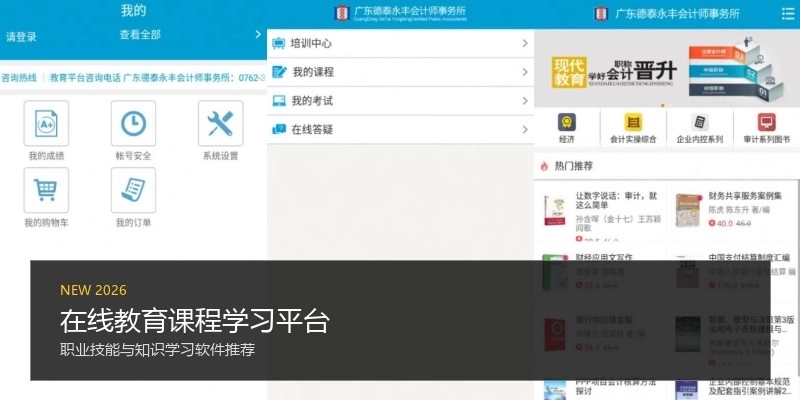
Task: Open System Settings (系统设置) tools icon
Action: click(x=220, y=123)
